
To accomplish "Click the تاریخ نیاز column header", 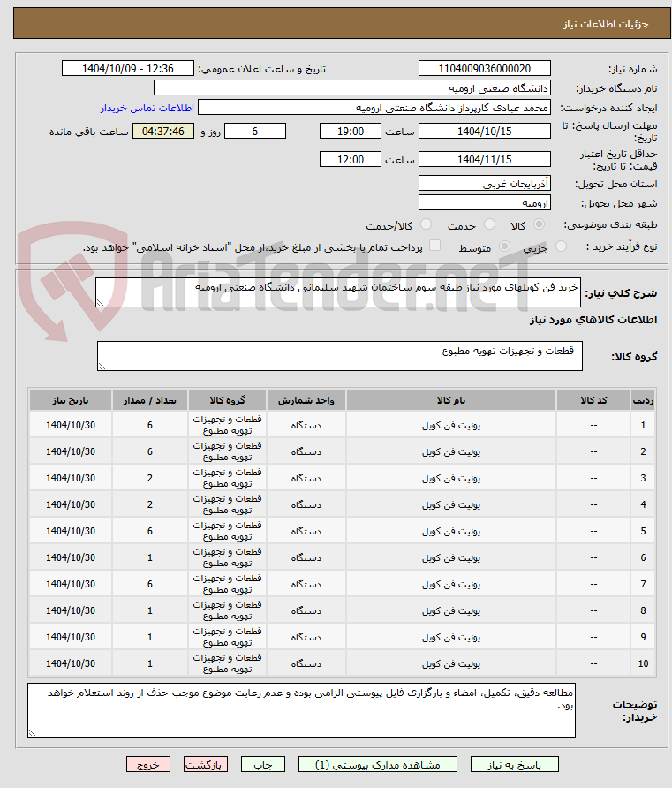I will pyautogui.click(x=71, y=400).
